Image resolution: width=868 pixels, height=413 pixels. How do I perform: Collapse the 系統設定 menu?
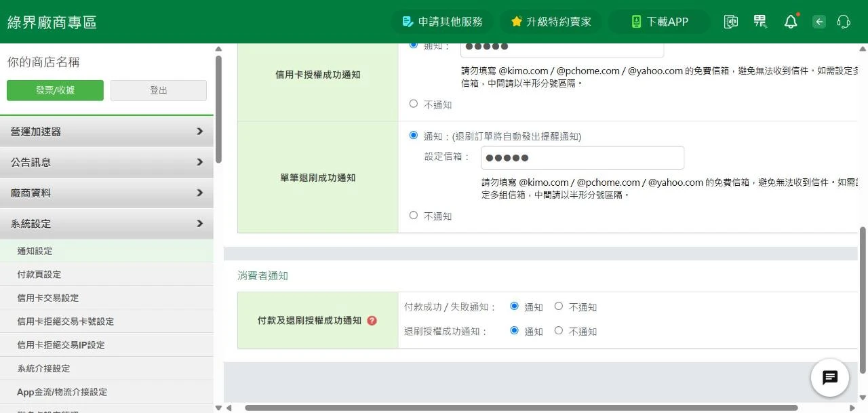[x=106, y=223]
